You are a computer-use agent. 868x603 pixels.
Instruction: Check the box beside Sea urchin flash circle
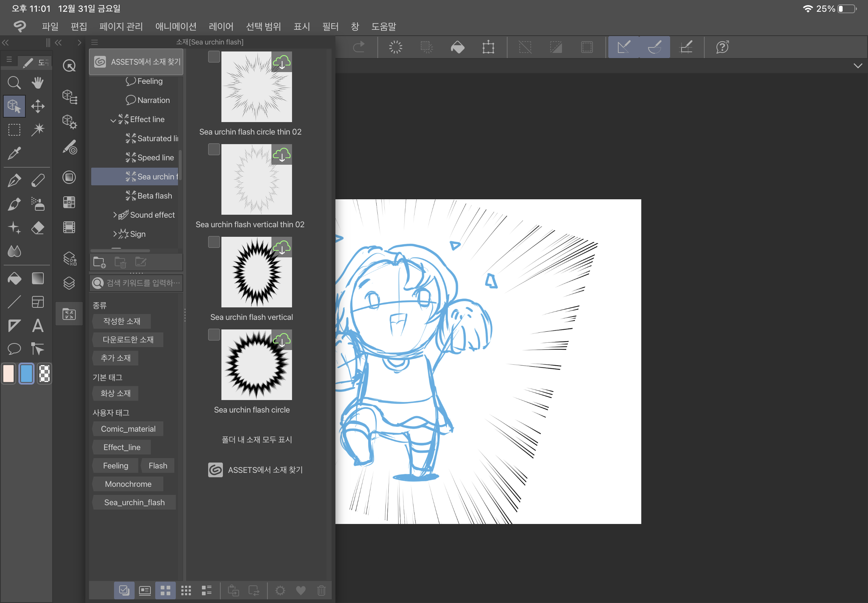(x=214, y=335)
